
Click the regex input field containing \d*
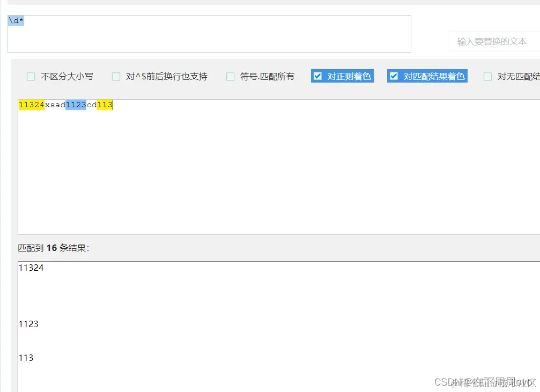(x=209, y=32)
